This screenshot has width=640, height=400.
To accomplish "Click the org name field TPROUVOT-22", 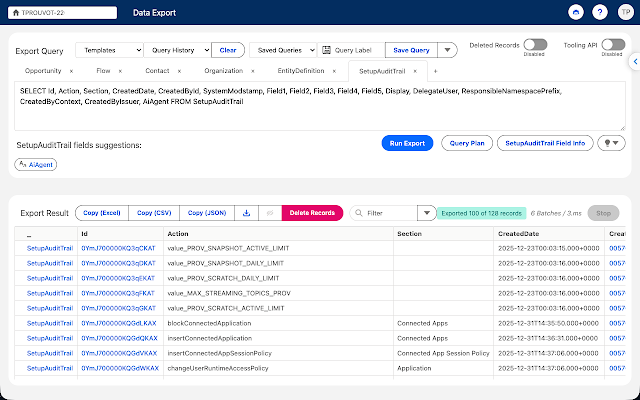I will tap(62, 13).
